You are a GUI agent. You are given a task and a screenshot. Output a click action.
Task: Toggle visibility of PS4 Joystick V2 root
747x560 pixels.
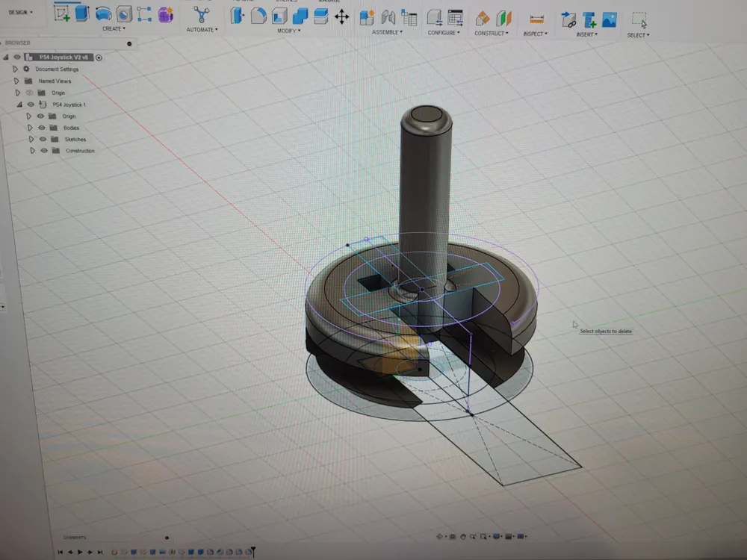coord(17,57)
